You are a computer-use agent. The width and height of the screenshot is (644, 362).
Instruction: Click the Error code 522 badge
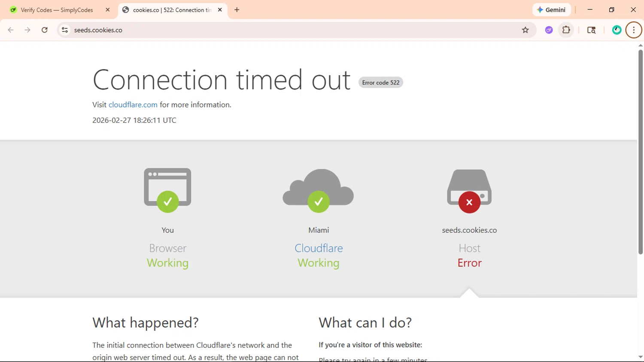tap(381, 82)
